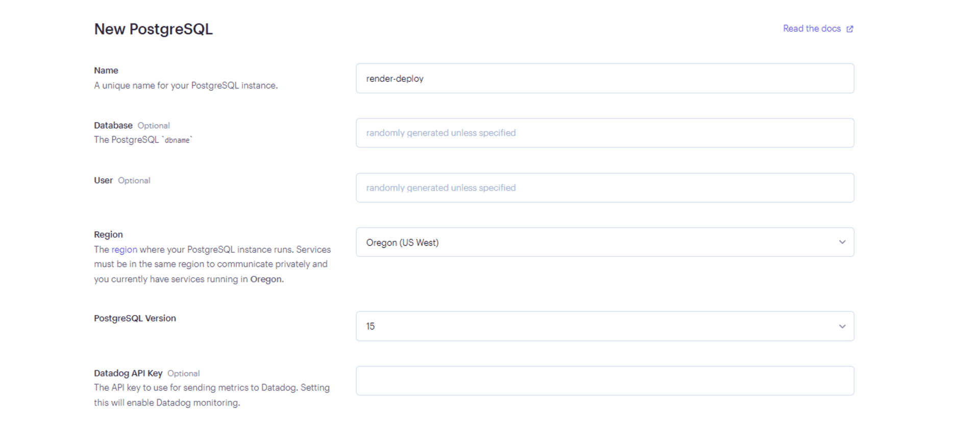This screenshot has height=425, width=980.
Task: Focus the Name field containing render-deploy
Action: pos(604,78)
